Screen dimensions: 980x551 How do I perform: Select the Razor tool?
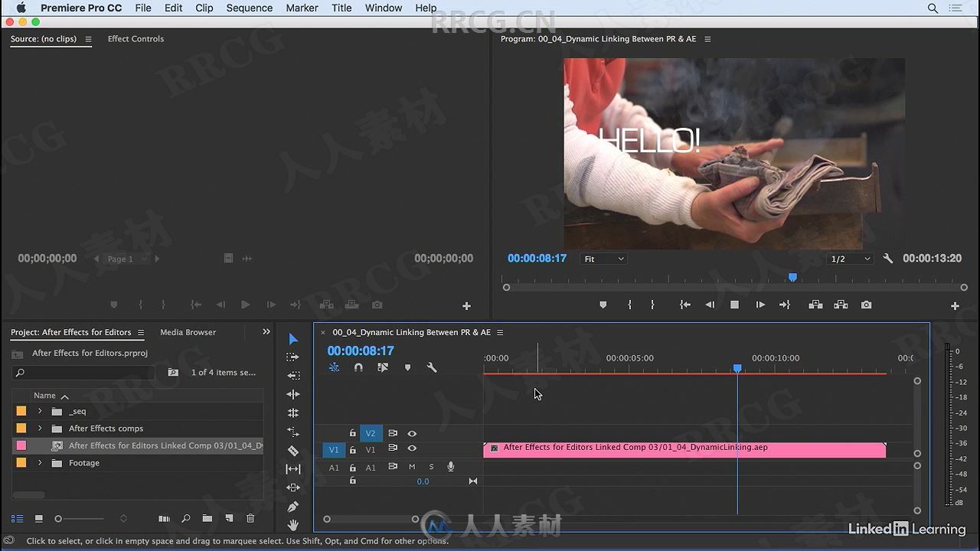[x=293, y=451]
